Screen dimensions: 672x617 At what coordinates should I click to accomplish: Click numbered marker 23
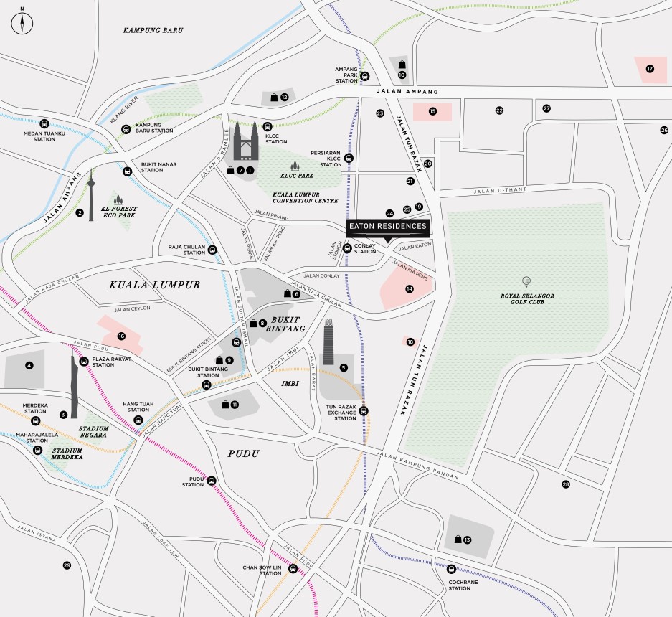pyautogui.click(x=380, y=113)
